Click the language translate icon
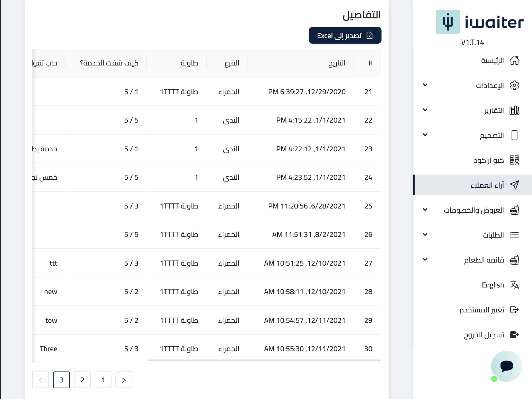Viewport: 532px width, 399px height. 514,285
